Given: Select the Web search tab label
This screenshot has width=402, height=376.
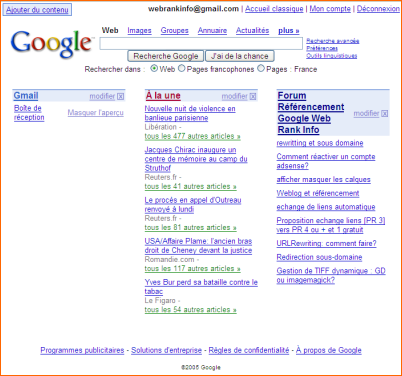Looking at the screenshot, I should [x=110, y=30].
